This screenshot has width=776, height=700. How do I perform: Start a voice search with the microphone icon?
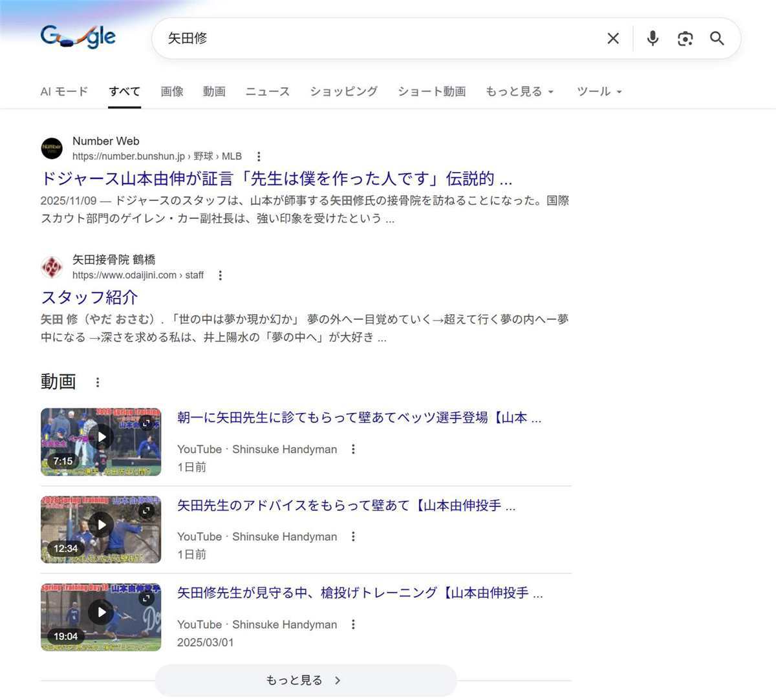point(652,38)
